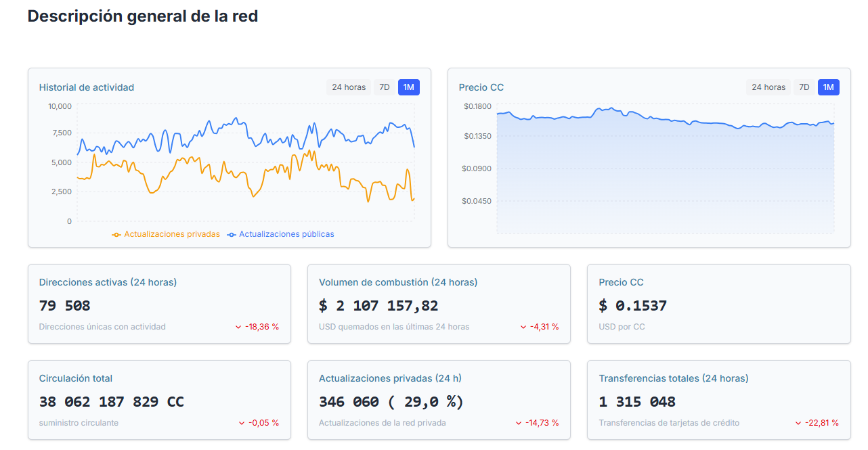Click down chevron beside -18,36 % change
Screen dimensions: 868x450
[238, 327]
